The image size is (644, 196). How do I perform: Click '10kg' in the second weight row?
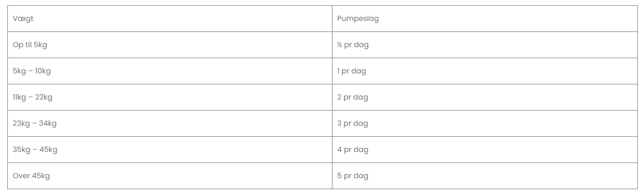tap(43, 71)
